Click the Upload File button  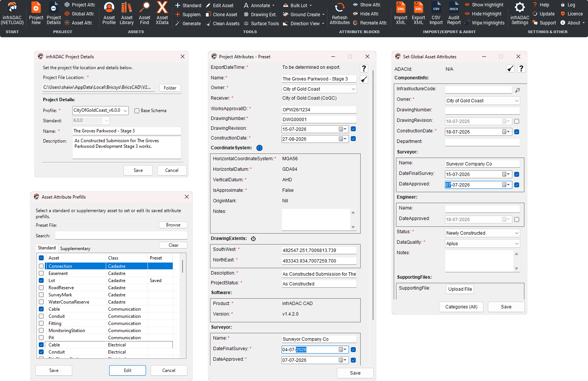(460, 289)
